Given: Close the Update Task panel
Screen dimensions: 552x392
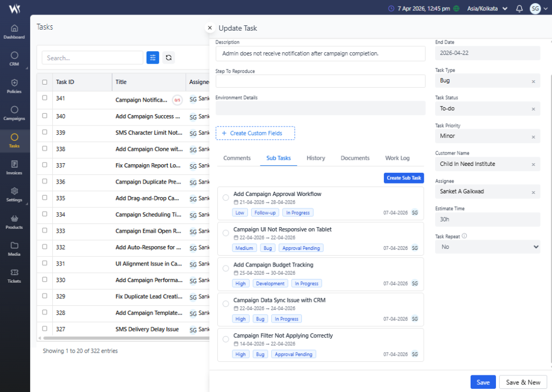Looking at the screenshot, I should [x=210, y=28].
